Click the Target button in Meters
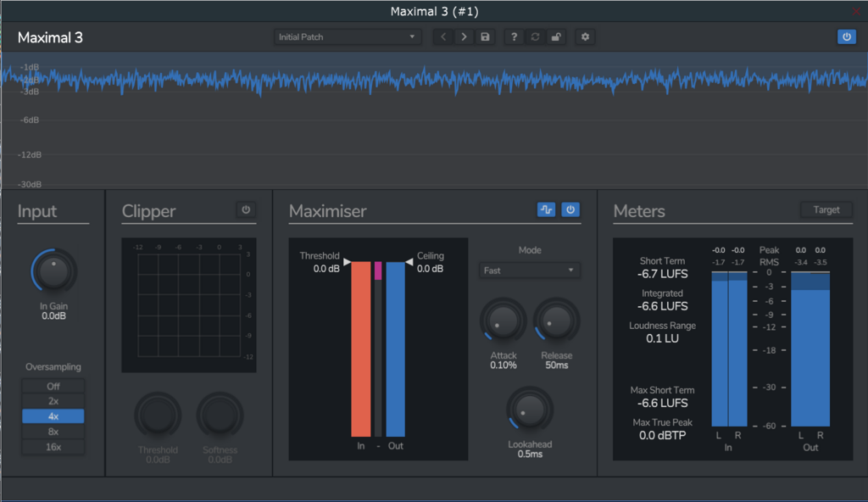 (826, 210)
